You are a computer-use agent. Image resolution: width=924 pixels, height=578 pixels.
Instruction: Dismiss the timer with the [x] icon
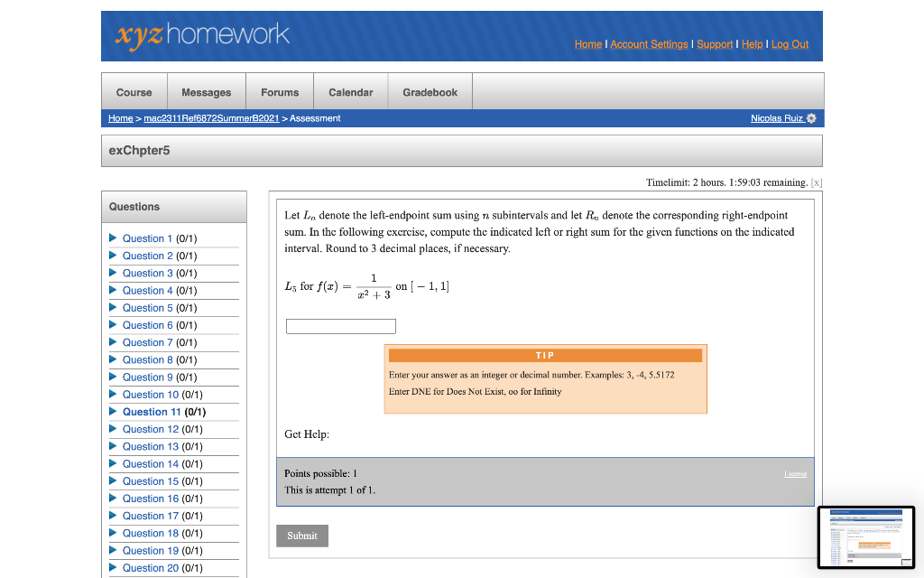point(818,182)
